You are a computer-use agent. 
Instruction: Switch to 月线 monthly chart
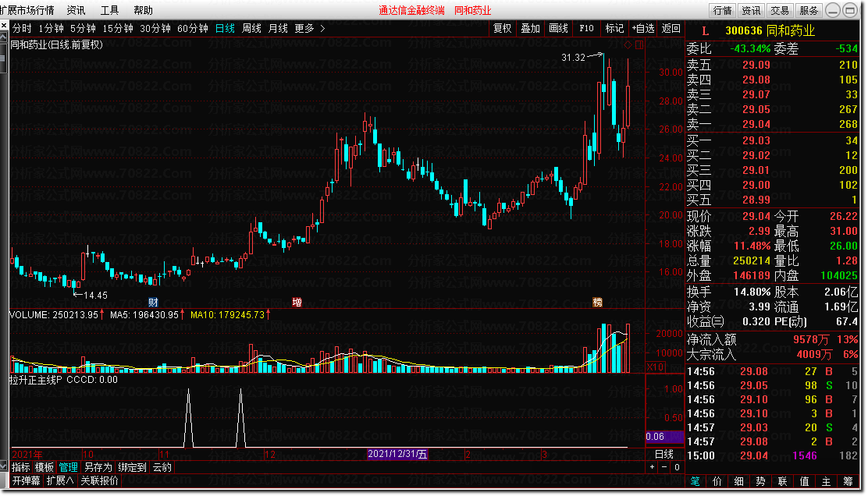(278, 28)
